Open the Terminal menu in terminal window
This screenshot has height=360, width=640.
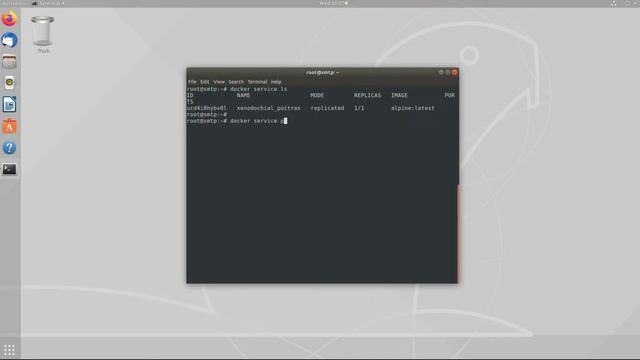click(x=257, y=82)
